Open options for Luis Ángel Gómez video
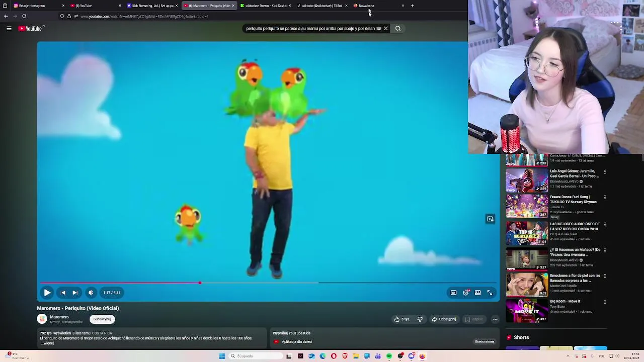The width and height of the screenshot is (644, 362). pos(605,172)
